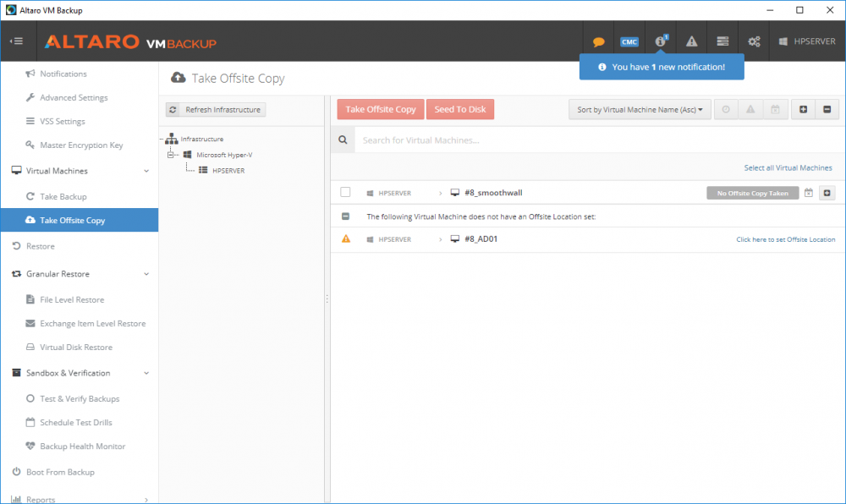Click the Seed To Disk button

pos(459,109)
